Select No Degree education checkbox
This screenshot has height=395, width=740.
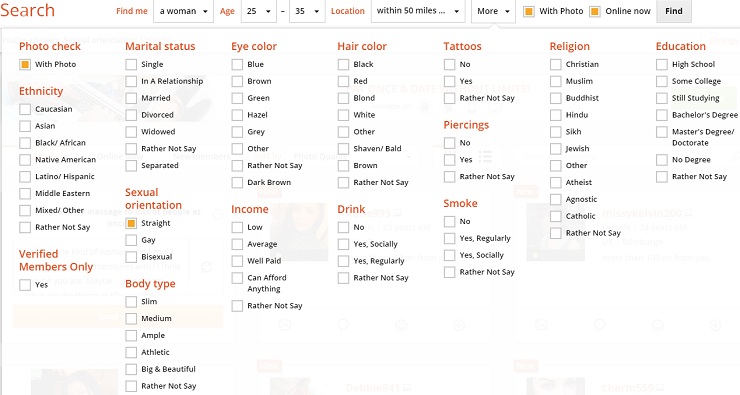(662, 160)
